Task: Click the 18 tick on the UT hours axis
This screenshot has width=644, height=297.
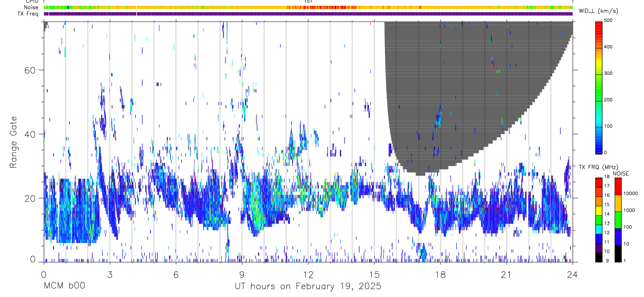Action: pyautogui.click(x=441, y=274)
